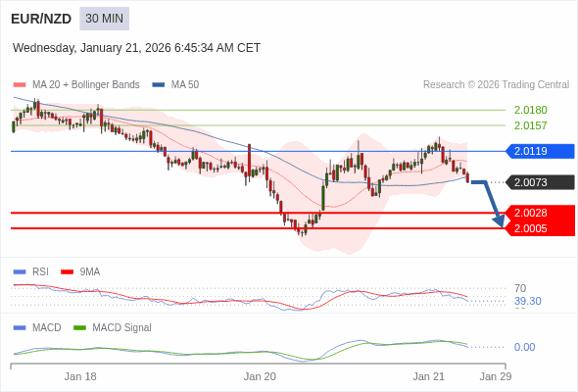Click the Jan 20 date axis label

tap(260, 377)
